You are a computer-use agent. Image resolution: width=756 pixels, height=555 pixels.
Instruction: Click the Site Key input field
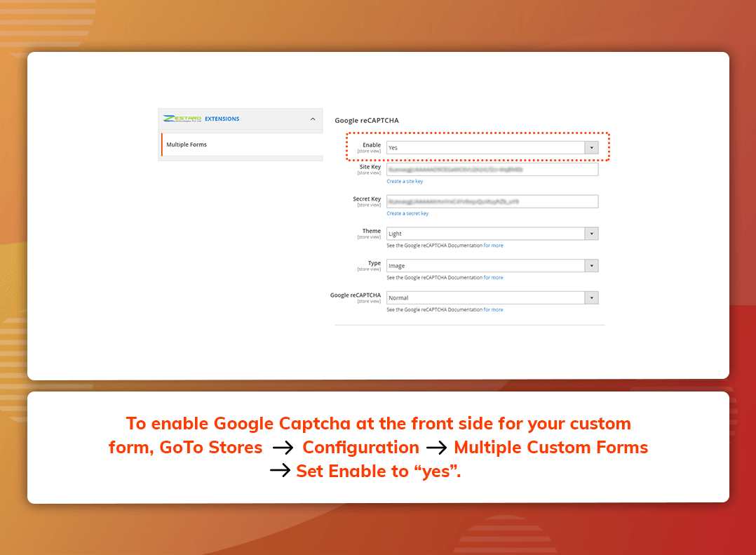click(491, 168)
